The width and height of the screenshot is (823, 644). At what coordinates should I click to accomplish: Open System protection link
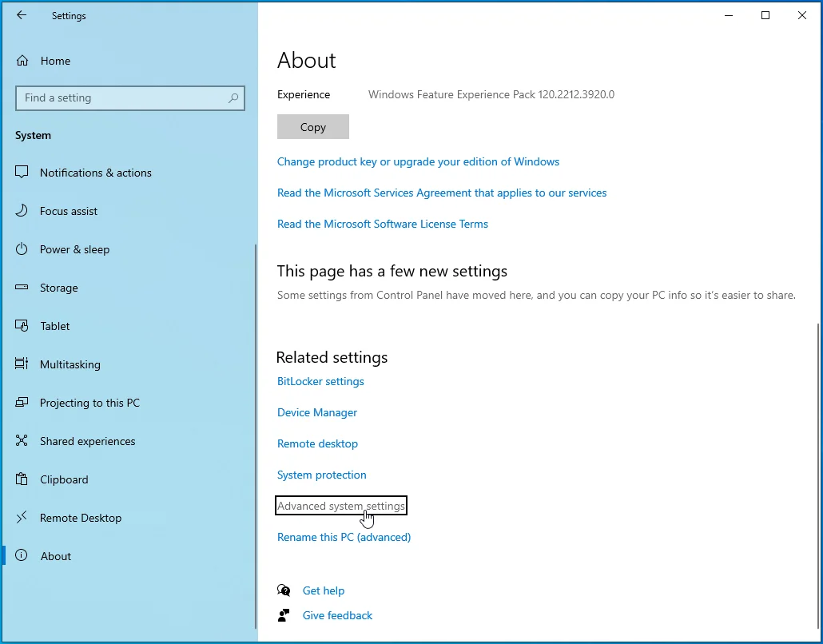coord(321,475)
